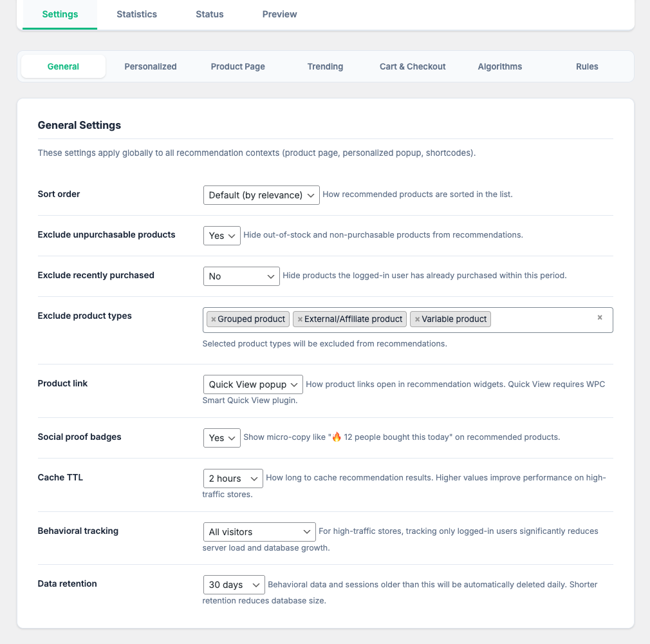This screenshot has height=644, width=650.
Task: Change the Data retention period
Action: pyautogui.click(x=233, y=585)
